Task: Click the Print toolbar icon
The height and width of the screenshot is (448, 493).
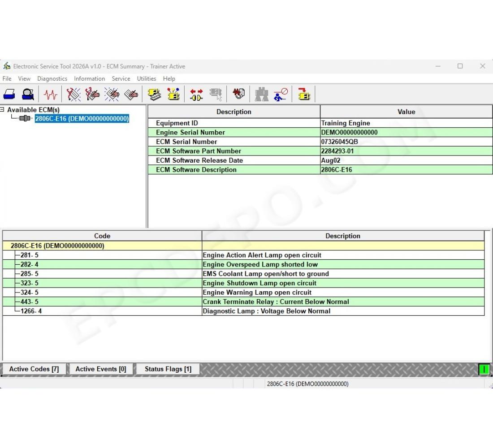Action: [9, 94]
